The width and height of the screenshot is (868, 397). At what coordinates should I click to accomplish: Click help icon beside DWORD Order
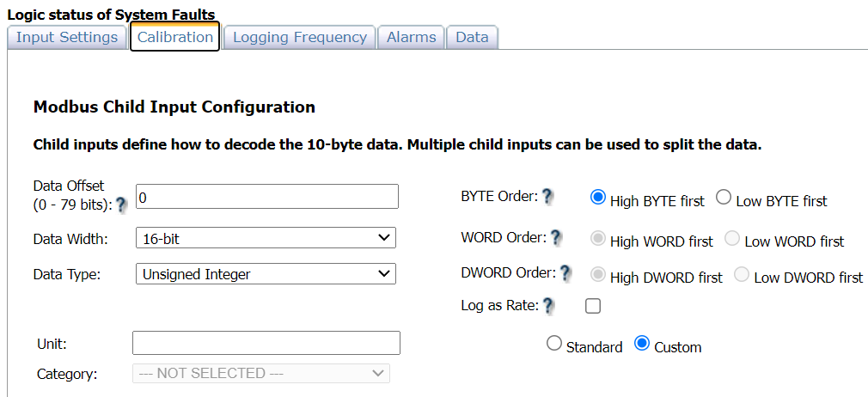click(x=565, y=273)
